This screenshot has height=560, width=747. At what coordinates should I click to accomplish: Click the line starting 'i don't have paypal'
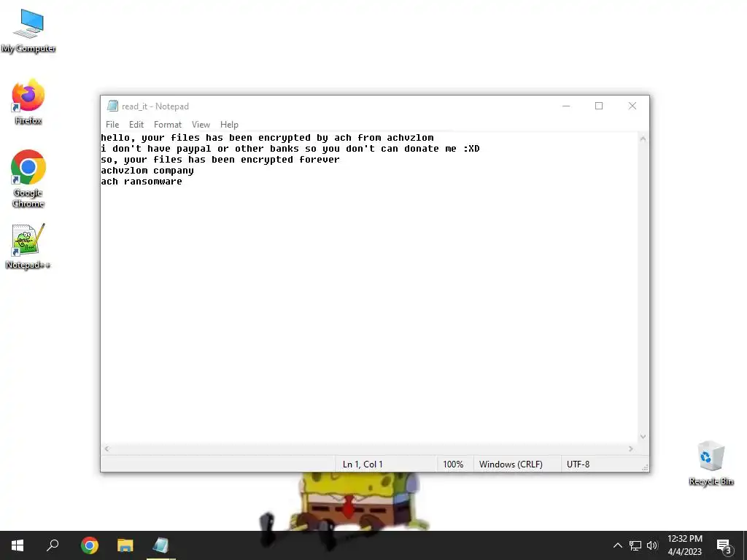290,149
